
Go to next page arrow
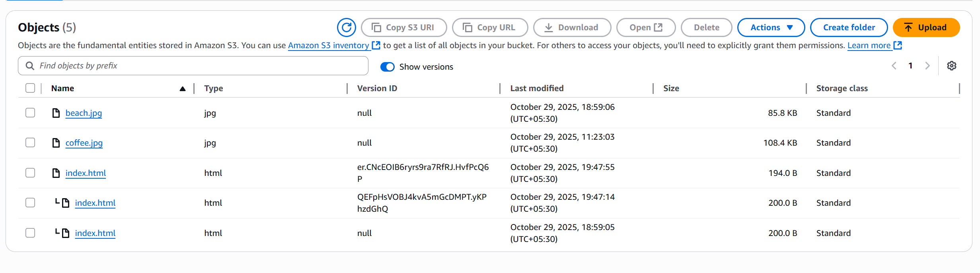click(927, 66)
